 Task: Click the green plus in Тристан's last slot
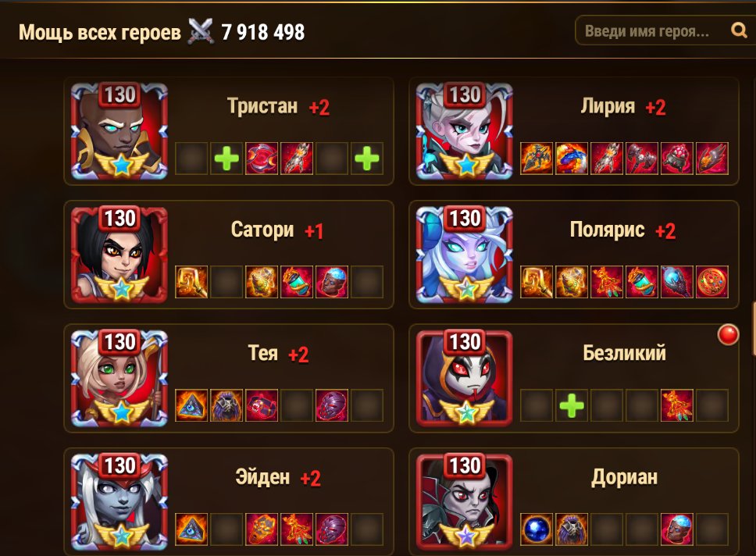pos(367,159)
